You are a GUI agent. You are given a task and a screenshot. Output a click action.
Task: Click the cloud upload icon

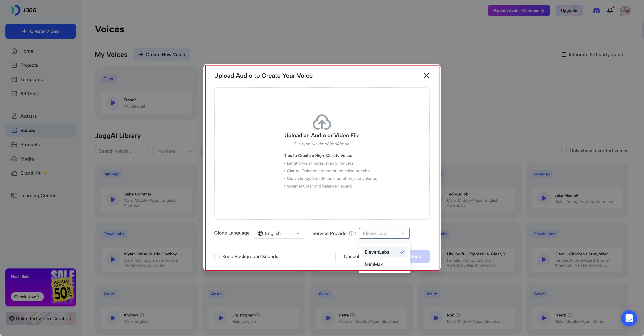pos(322,122)
